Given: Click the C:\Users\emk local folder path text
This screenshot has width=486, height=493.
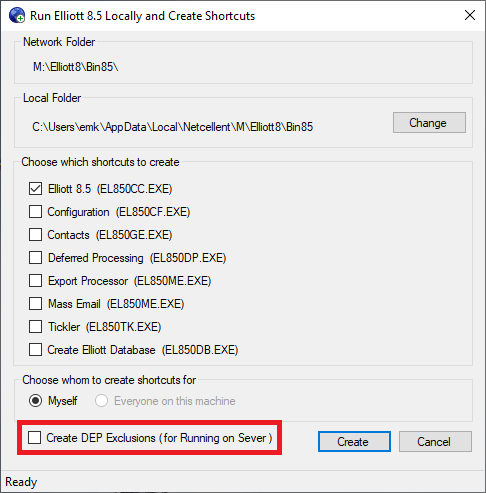Looking at the screenshot, I should (x=172, y=127).
